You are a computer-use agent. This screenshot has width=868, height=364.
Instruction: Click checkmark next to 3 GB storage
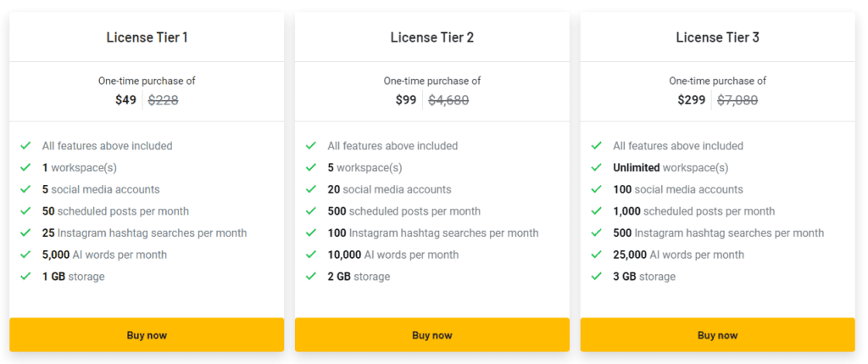[x=597, y=277]
